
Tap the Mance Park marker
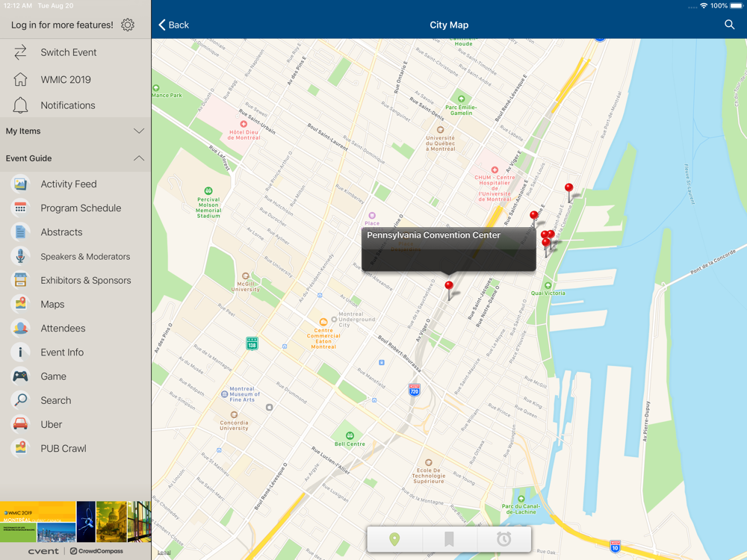[156, 88]
